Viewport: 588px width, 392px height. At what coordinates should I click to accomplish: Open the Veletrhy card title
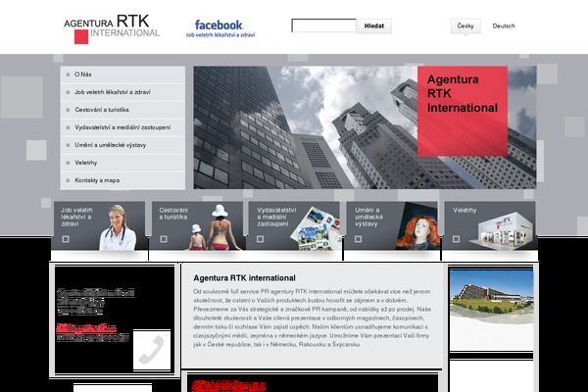[x=465, y=210]
